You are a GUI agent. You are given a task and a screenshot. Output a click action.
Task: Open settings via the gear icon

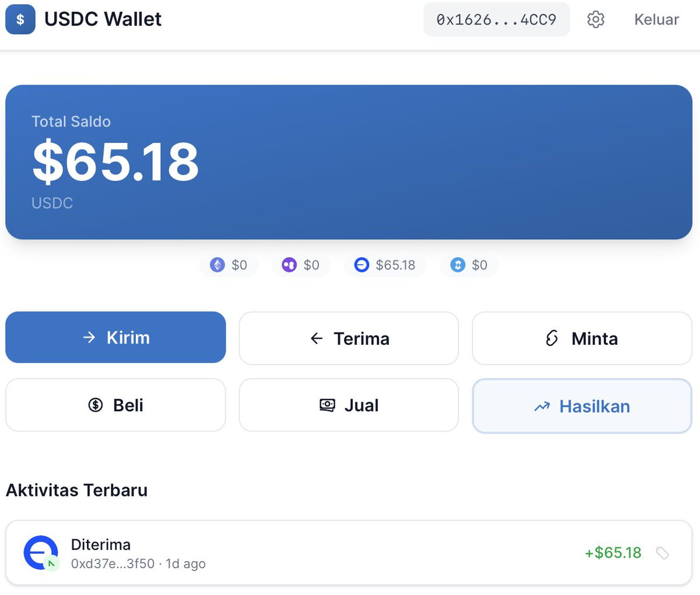[596, 19]
